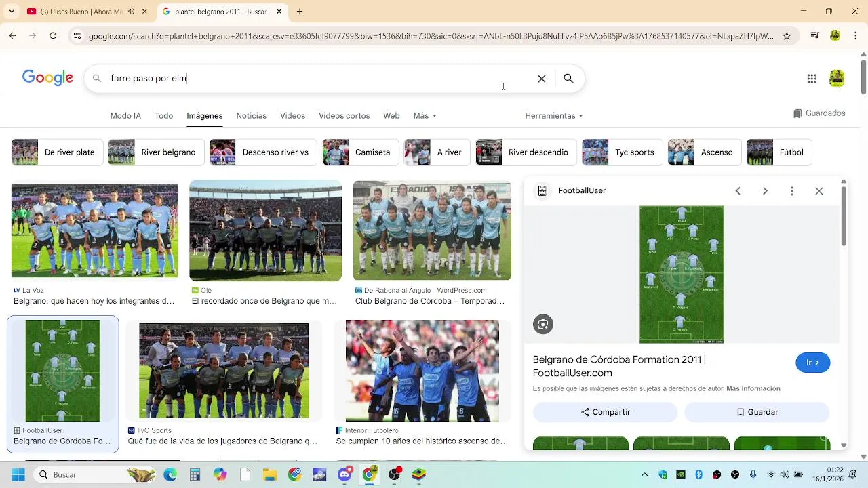The height and width of the screenshot is (488, 868).
Task: Open Microsoft Edge from taskbar
Action: [x=170, y=474]
